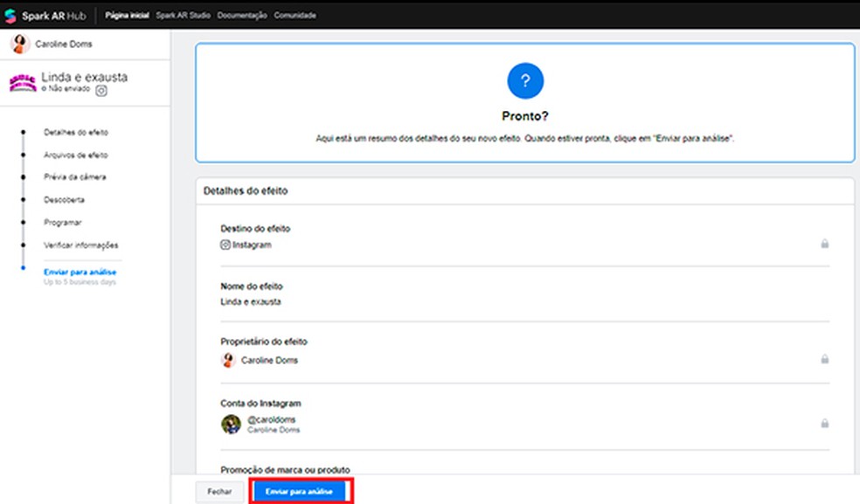Click Instagram icon beside Não enviado status
860x504 pixels.
[x=101, y=91]
